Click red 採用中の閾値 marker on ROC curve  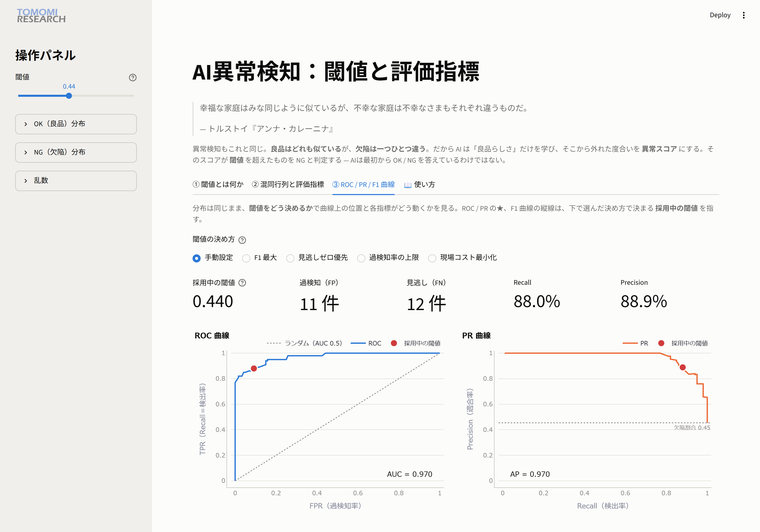coord(254,368)
